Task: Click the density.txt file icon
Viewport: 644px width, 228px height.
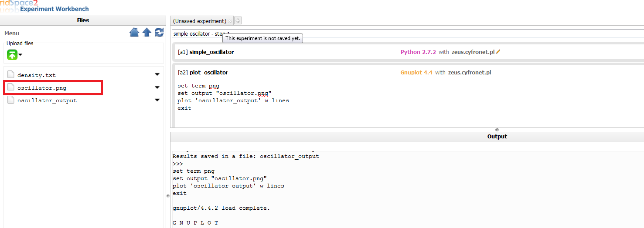Action: tap(11, 75)
